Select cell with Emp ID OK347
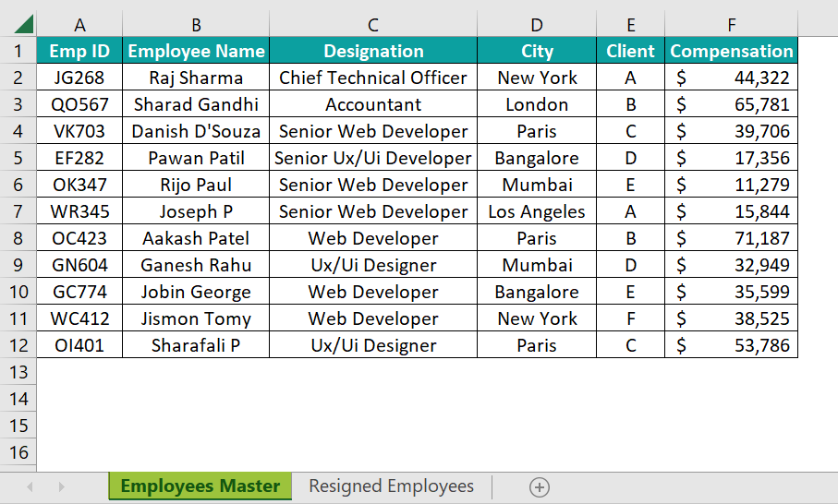Image resolution: width=838 pixels, height=504 pixels. (x=79, y=185)
